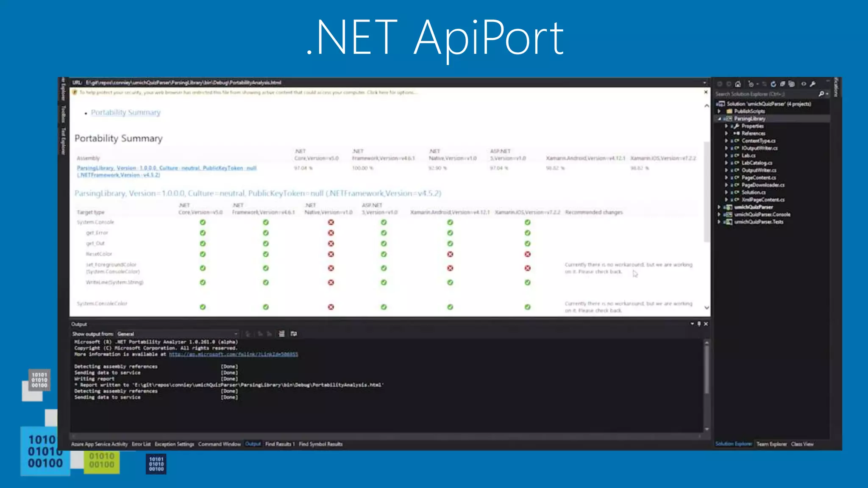868x488 pixels.
Task: Select IOutputWriter.cs in Solution Explorer
Action: [x=759, y=148]
